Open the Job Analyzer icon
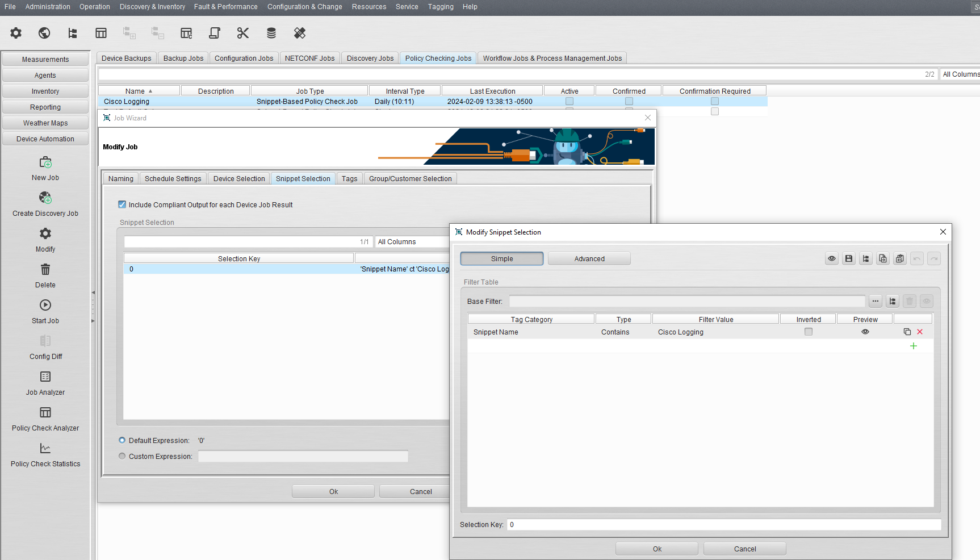980x560 pixels. pyautogui.click(x=45, y=377)
